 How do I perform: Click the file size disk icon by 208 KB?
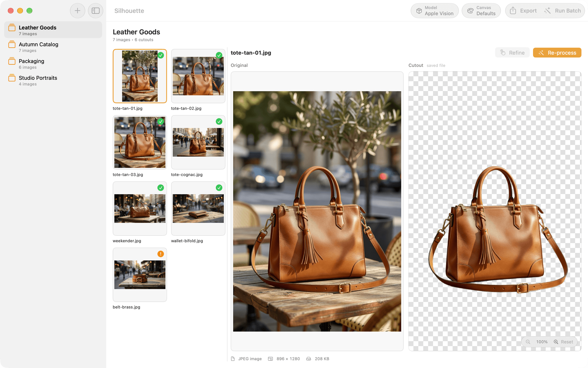pos(309,359)
